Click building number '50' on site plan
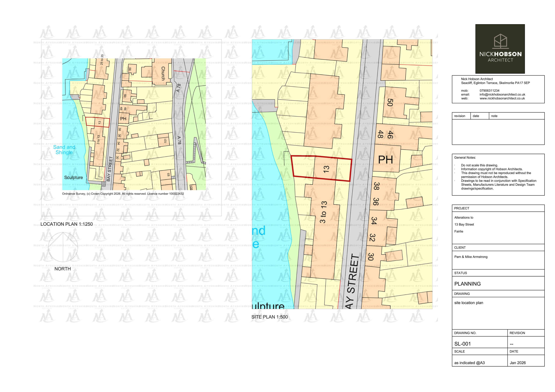This screenshot has width=555, height=392. point(390,102)
